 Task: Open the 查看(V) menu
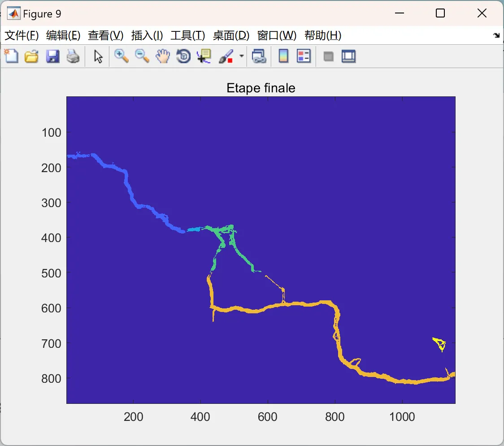point(105,35)
